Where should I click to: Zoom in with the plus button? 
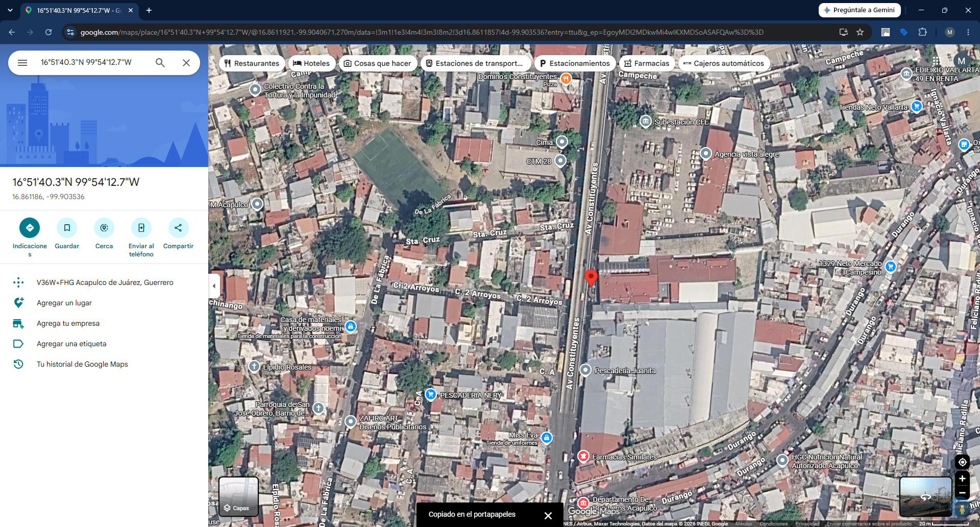[962, 478]
